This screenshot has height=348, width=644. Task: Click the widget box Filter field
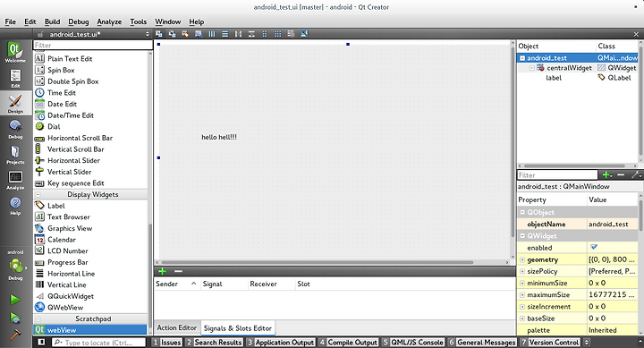click(93, 46)
